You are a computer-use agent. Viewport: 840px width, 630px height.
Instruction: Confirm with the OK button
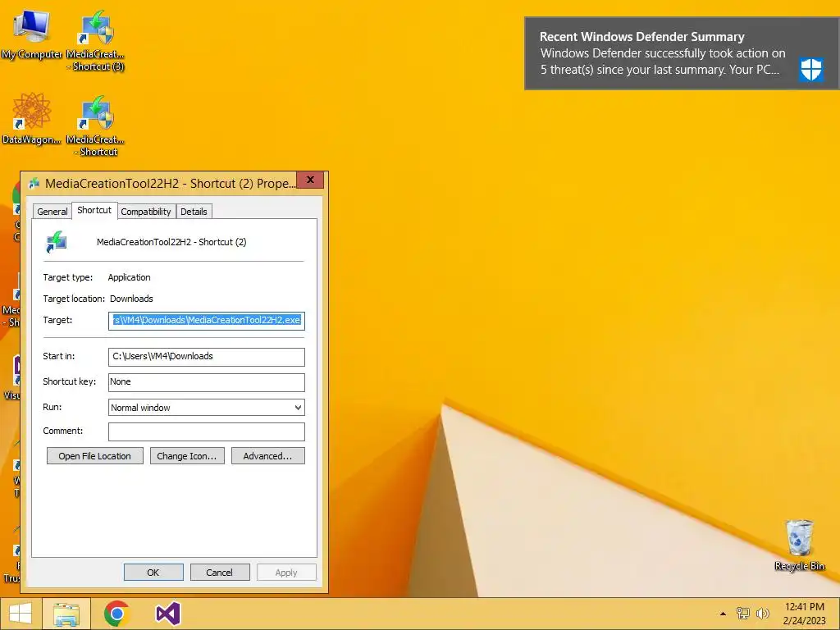click(153, 572)
